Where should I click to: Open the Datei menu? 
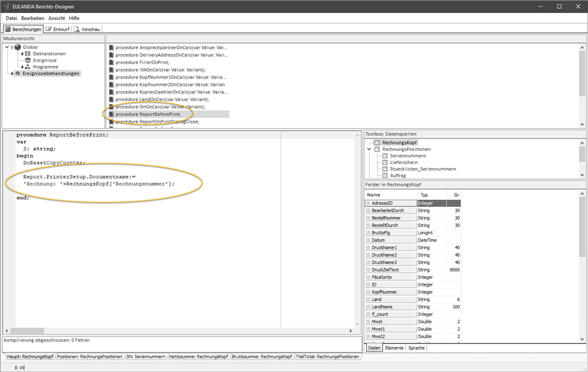point(11,18)
